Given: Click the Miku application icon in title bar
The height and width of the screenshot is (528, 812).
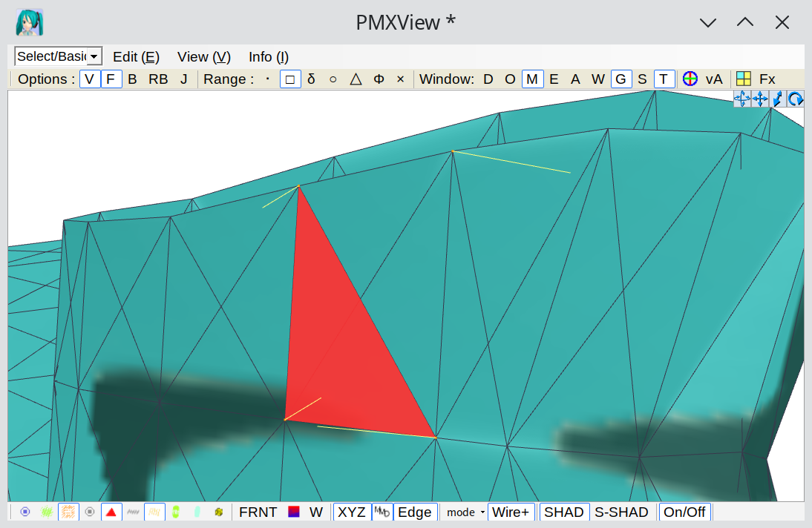Looking at the screenshot, I should click(29, 22).
